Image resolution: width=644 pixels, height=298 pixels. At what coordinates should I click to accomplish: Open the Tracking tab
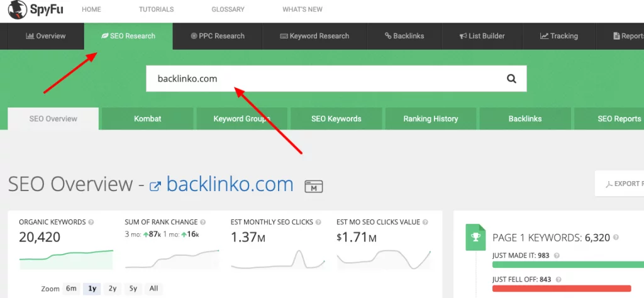click(559, 36)
